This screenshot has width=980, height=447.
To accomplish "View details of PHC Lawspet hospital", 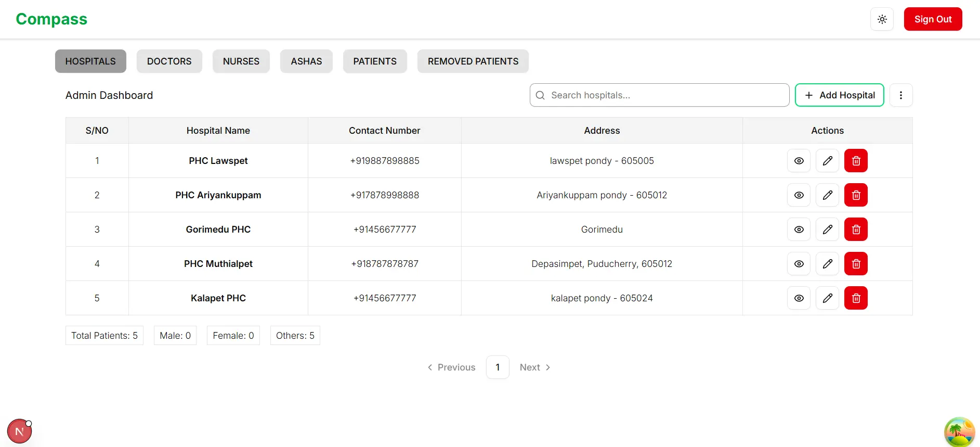I will click(x=799, y=161).
